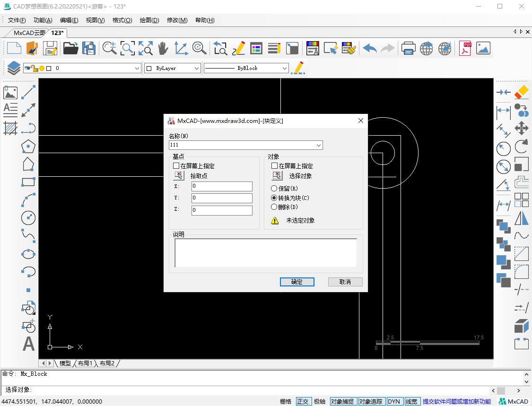The height and width of the screenshot is (406, 532).
Task: Open the 绘图(D) menu
Action: click(149, 20)
